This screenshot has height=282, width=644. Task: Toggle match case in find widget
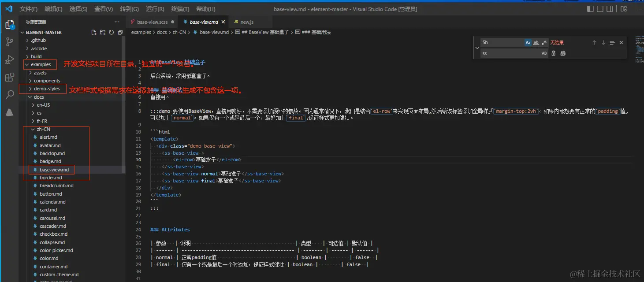(x=528, y=43)
